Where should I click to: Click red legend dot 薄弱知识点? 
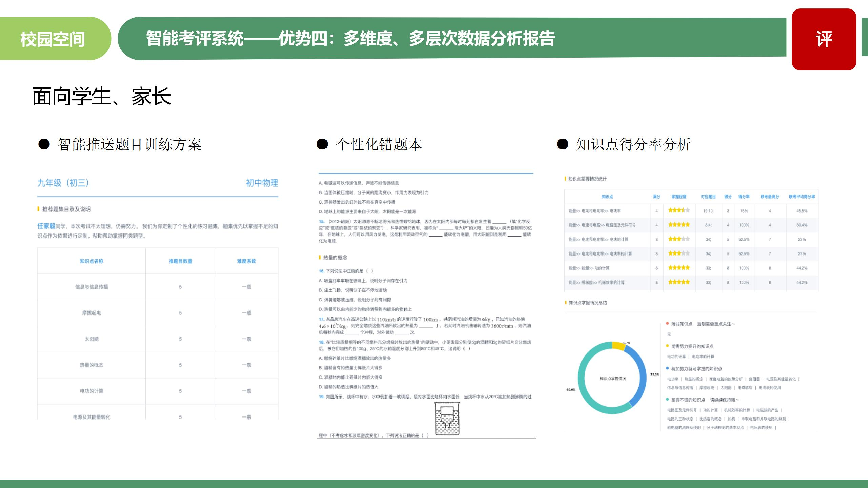pyautogui.click(x=667, y=324)
